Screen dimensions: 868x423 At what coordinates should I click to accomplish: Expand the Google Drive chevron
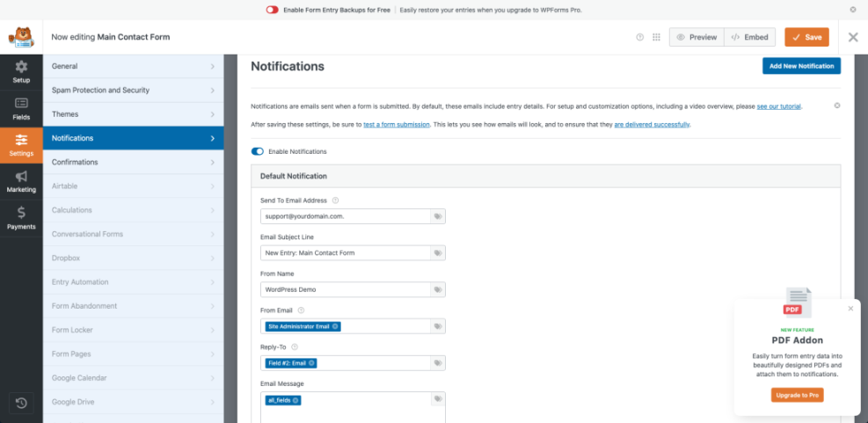213,402
